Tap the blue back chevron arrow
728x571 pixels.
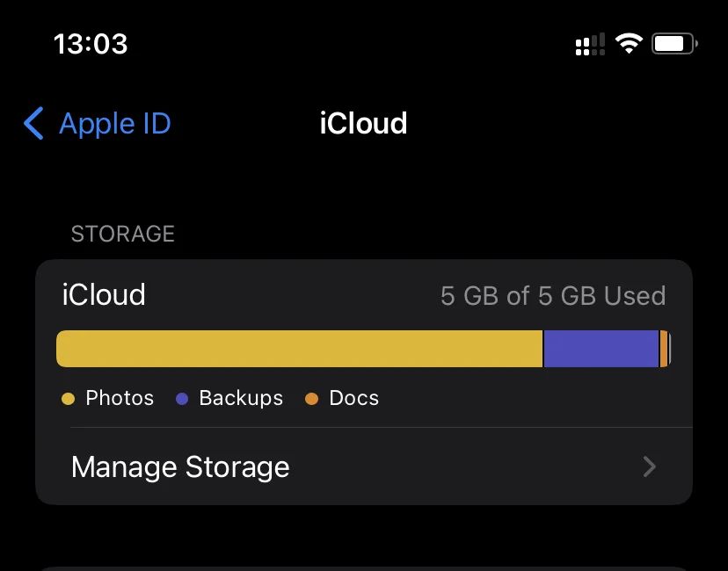[x=34, y=123]
